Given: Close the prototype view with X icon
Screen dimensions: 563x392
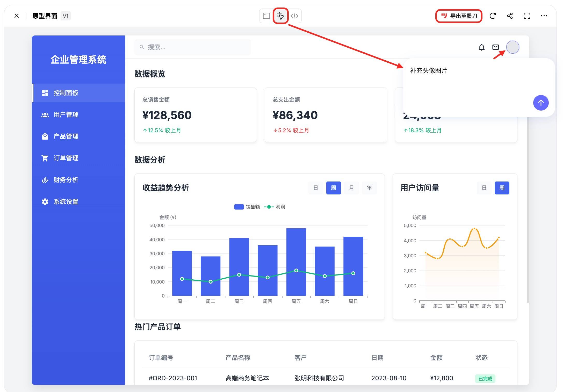Looking at the screenshot, I should click(17, 16).
